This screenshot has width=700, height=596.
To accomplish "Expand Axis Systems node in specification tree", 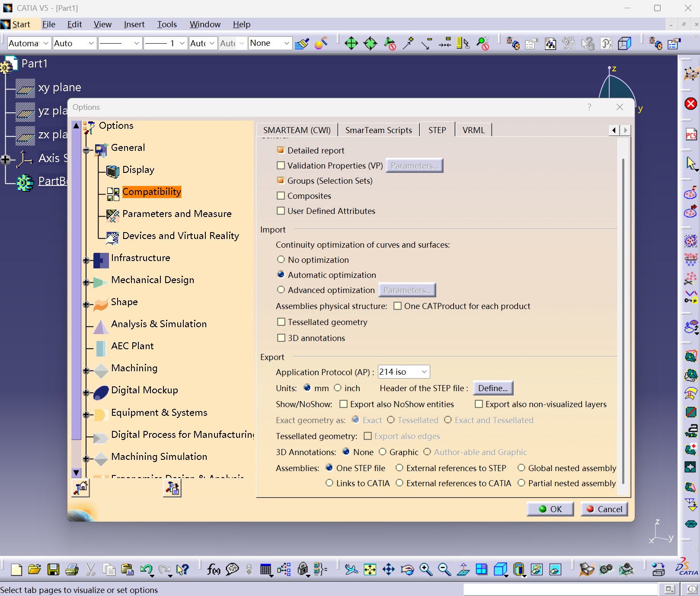I will (5, 159).
